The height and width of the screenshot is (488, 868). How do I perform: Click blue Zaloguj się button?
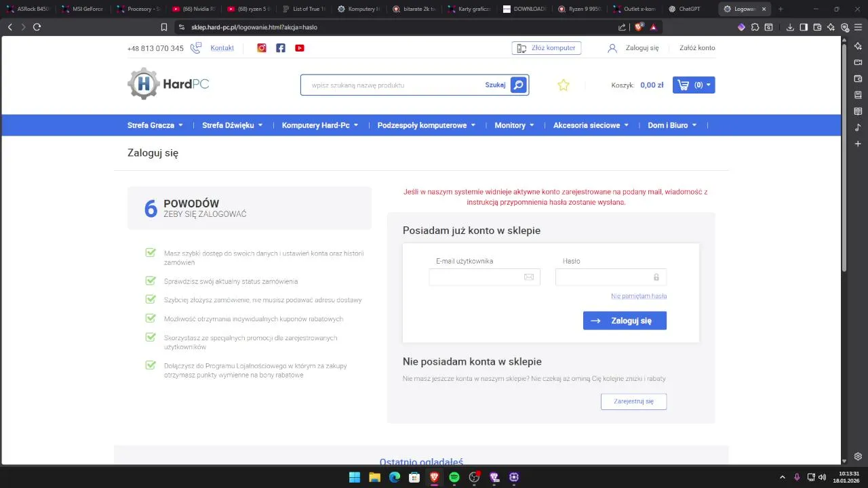point(625,321)
